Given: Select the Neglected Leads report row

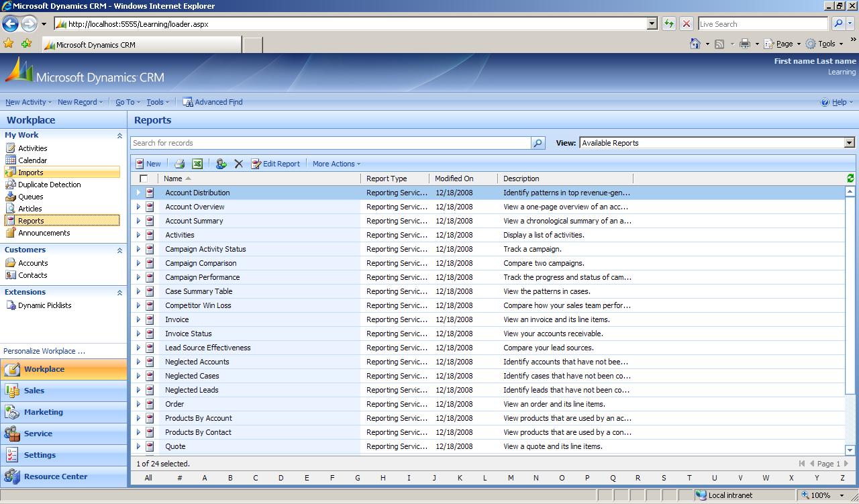Looking at the screenshot, I should coord(488,390).
